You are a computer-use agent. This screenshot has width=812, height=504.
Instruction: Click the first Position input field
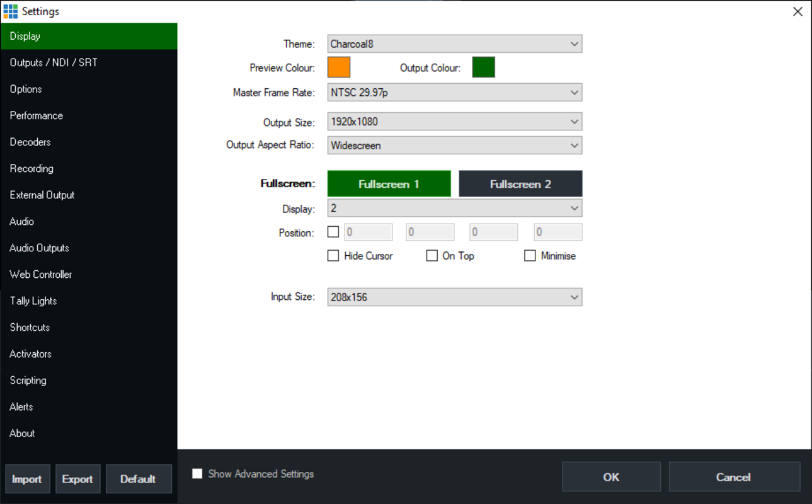368,232
